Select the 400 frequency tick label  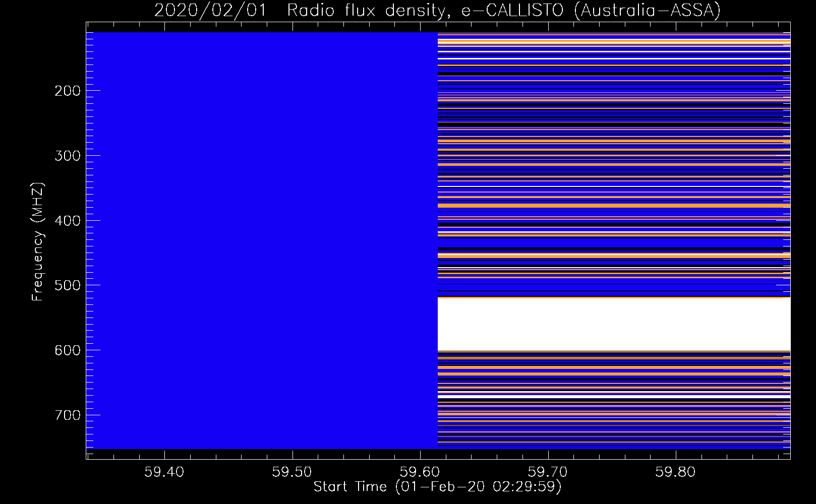67,221
